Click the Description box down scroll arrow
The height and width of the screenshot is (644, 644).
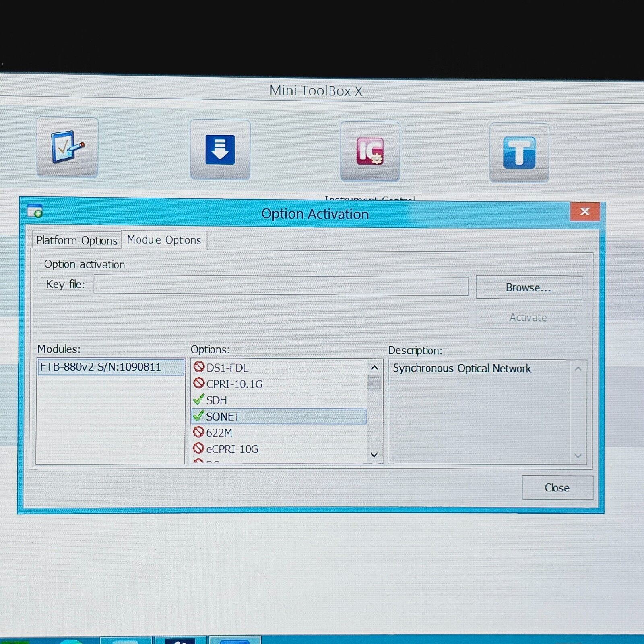[x=578, y=456]
